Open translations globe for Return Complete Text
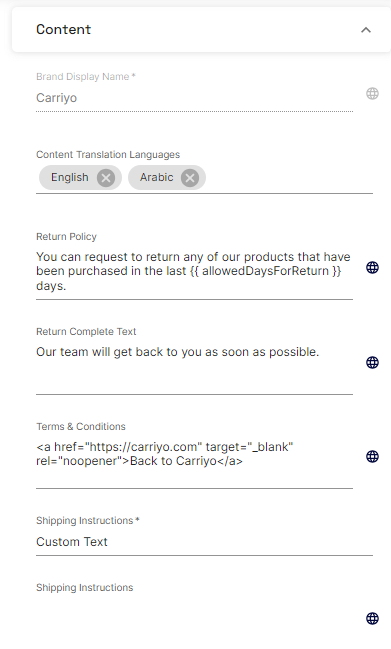The height and width of the screenshot is (649, 391). click(372, 363)
